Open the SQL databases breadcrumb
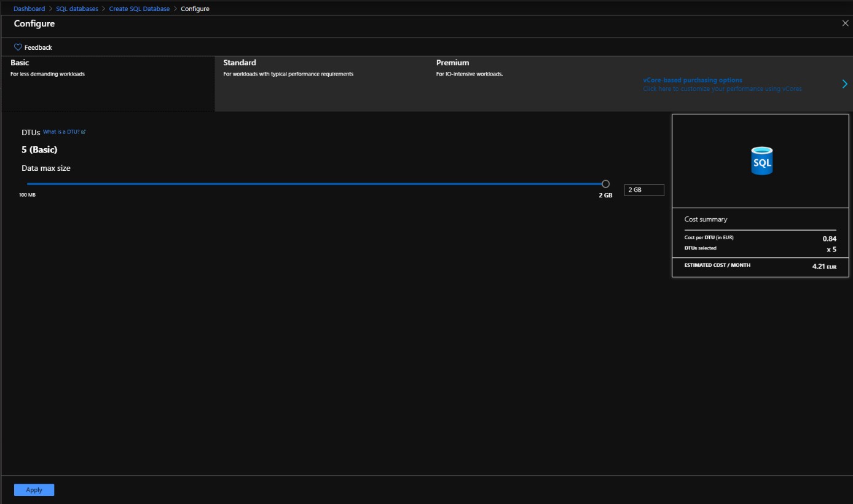Screen dimensions: 853x504 [77, 9]
